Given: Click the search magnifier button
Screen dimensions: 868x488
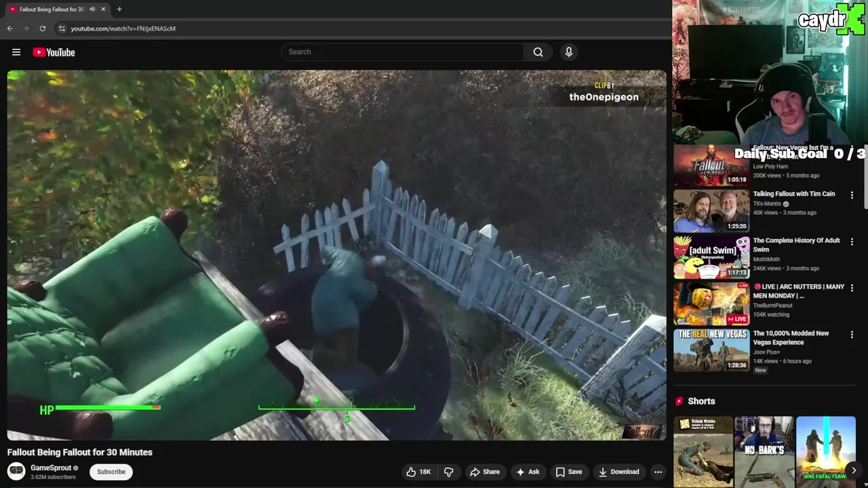Looking at the screenshot, I should point(538,52).
